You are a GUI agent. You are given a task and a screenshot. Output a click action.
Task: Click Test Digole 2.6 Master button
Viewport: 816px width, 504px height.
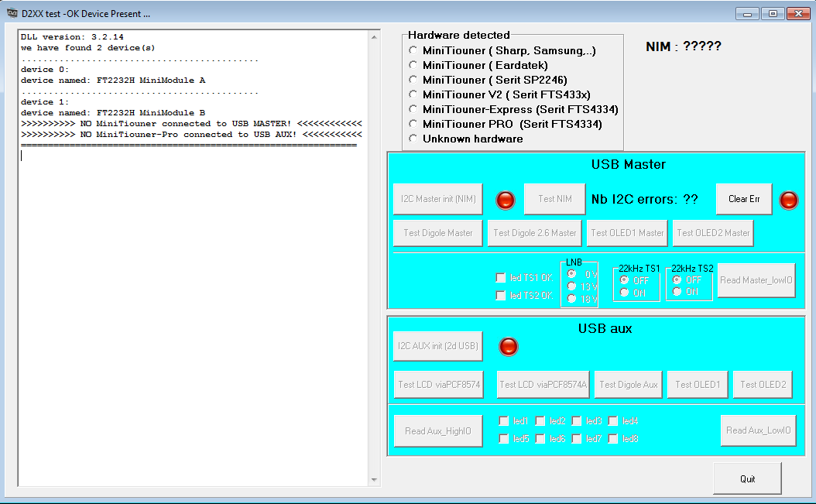[534, 233]
